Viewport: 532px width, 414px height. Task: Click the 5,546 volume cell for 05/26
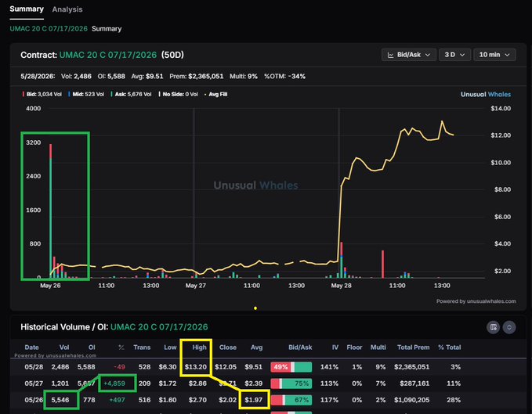click(60, 400)
